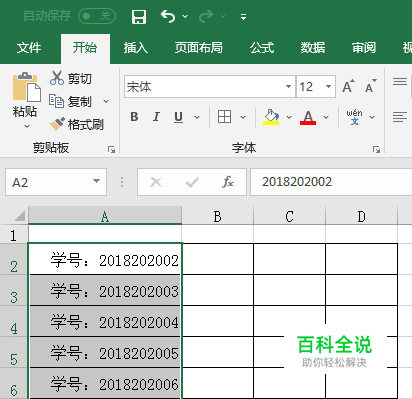Toggle Underline formatting

pyautogui.click(x=178, y=117)
